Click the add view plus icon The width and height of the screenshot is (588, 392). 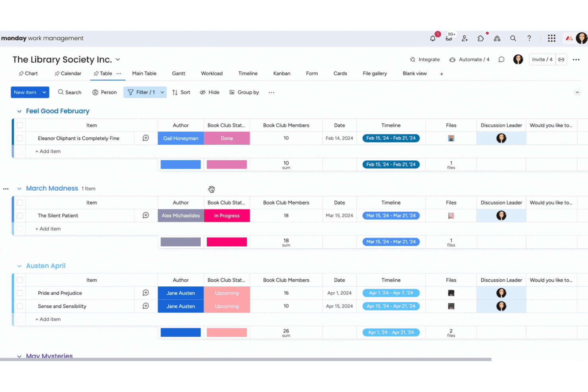(441, 74)
